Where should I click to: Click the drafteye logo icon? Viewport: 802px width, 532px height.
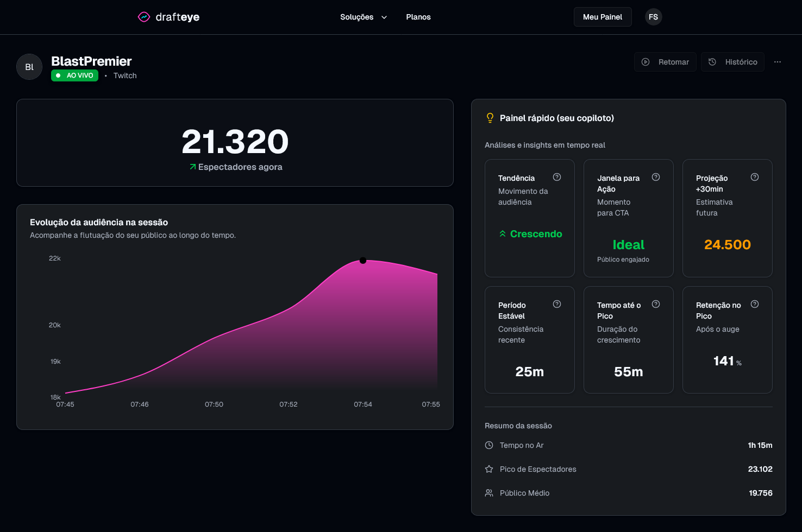click(x=144, y=17)
